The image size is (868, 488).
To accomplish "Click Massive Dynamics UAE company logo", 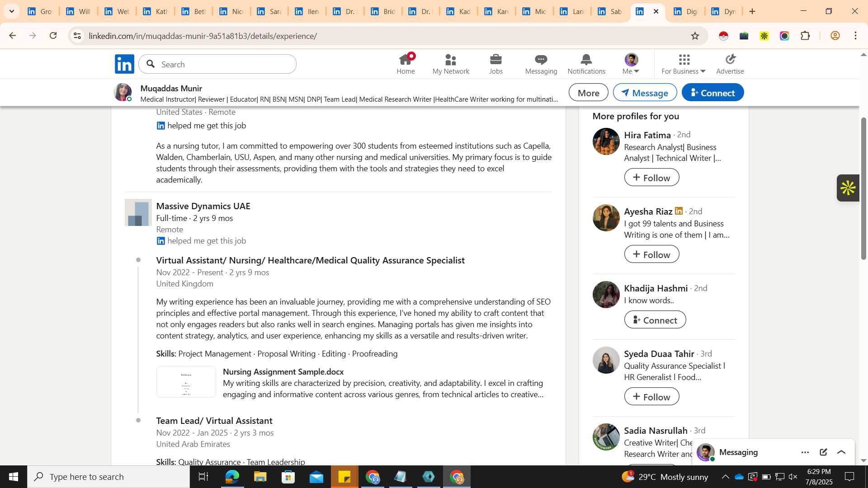I will (138, 212).
